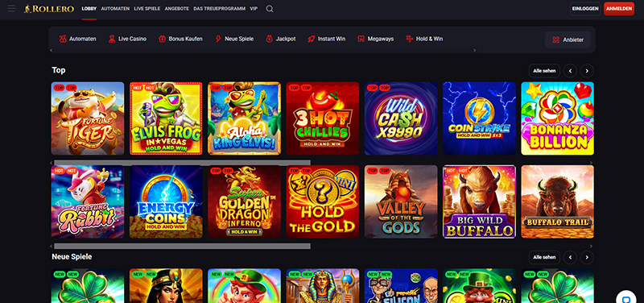
Task: Click scrollbar under second Top games row
Action: pyautogui.click(x=183, y=247)
